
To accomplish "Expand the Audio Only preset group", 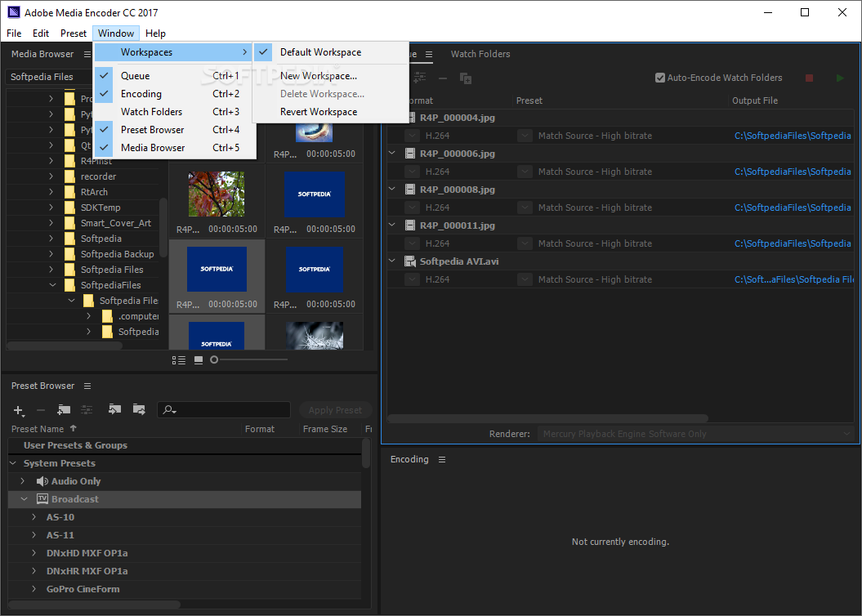I will click(23, 481).
